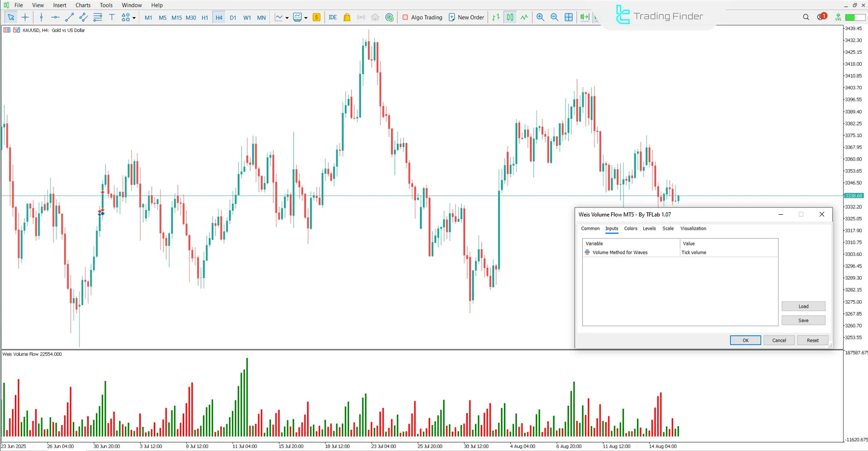Activate the Trendline drawing tool

pyautogui.click(x=69, y=17)
